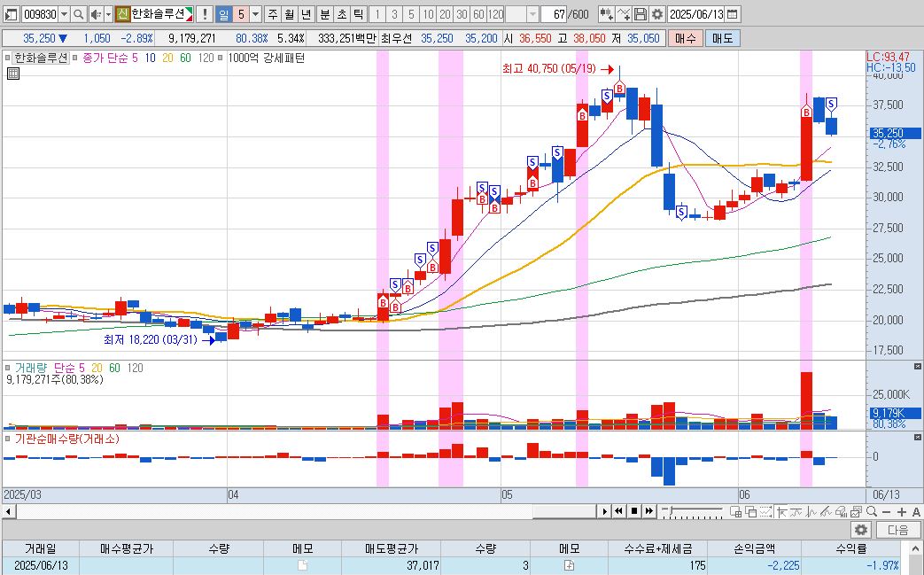Save chart using the floppy disk icon
This screenshot has height=575, width=924.
[641, 14]
